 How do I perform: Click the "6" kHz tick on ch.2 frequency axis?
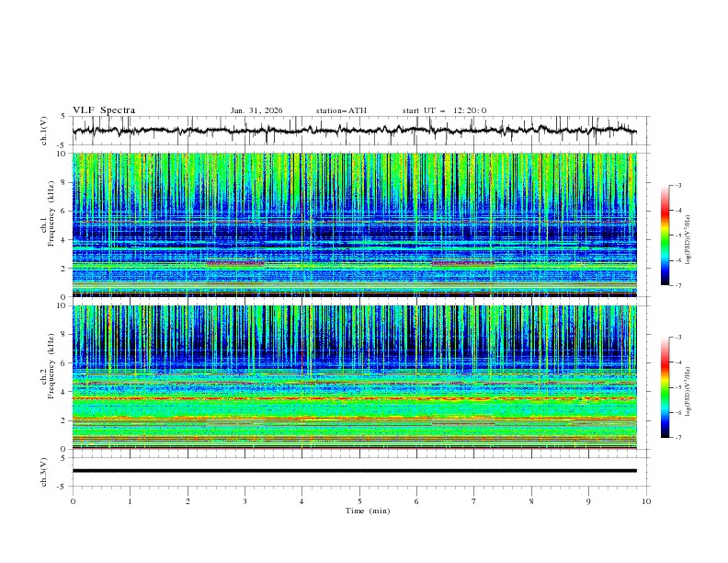click(64, 362)
